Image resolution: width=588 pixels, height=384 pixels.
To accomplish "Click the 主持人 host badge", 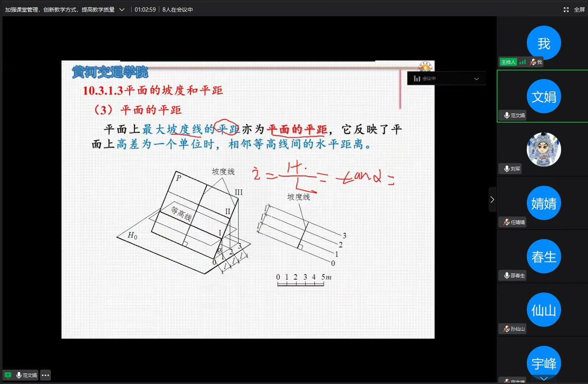I will pyautogui.click(x=508, y=62).
